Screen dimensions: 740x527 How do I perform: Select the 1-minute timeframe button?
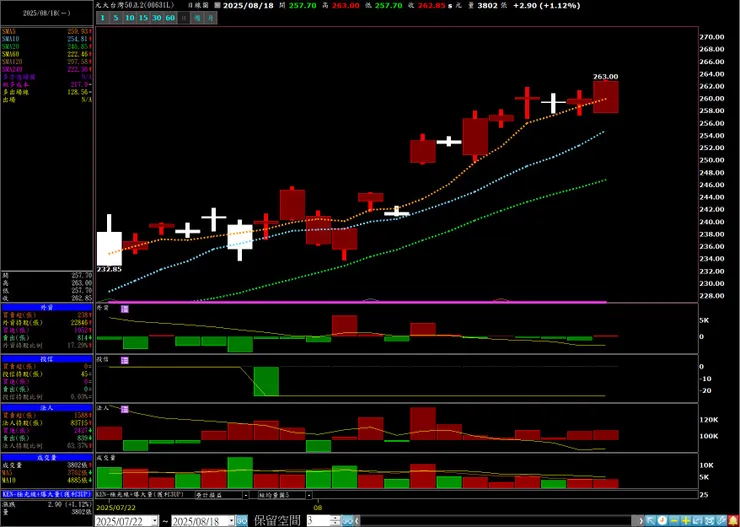pyautogui.click(x=101, y=19)
